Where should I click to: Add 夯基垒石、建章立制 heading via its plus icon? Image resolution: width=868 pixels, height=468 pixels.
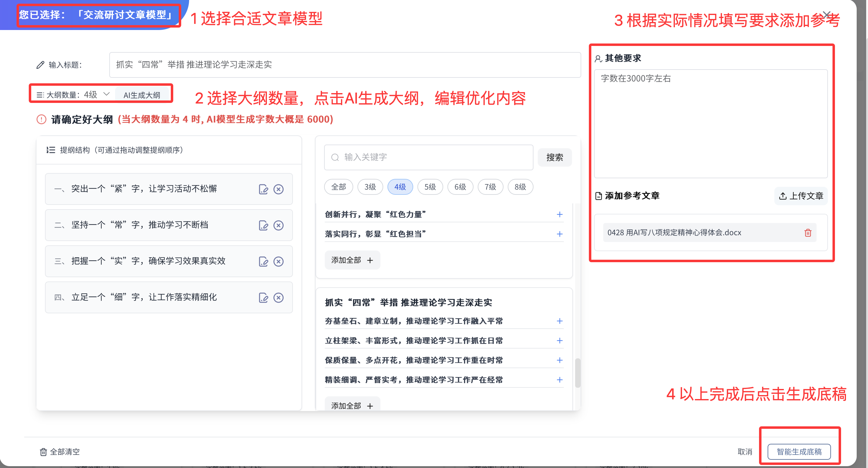pos(559,321)
